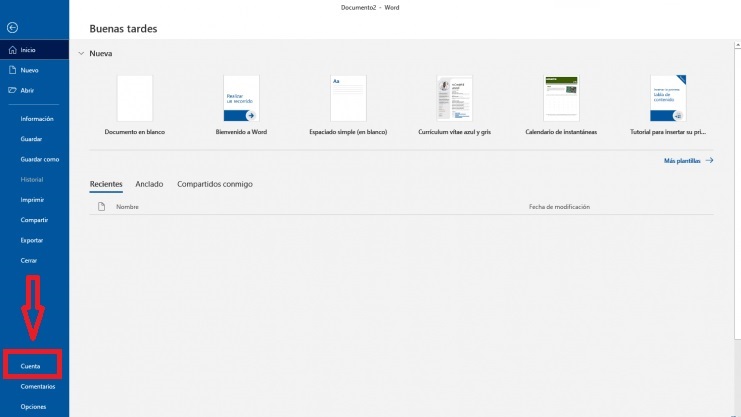Screen dimensions: 741x417
Task: Switch to Compartidos conmigo tab
Action: pos(215,184)
